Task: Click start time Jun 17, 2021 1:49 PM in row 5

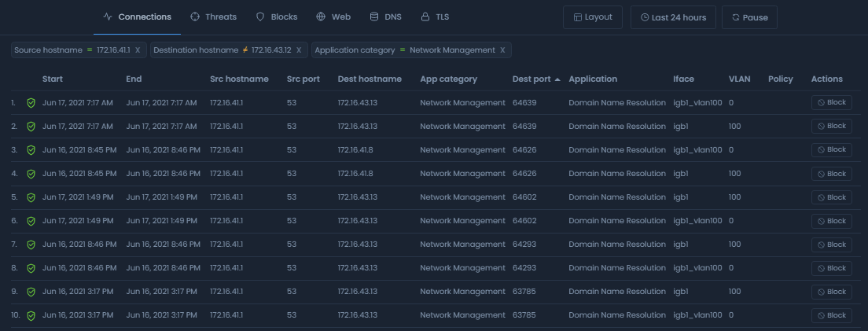Action: [78, 197]
